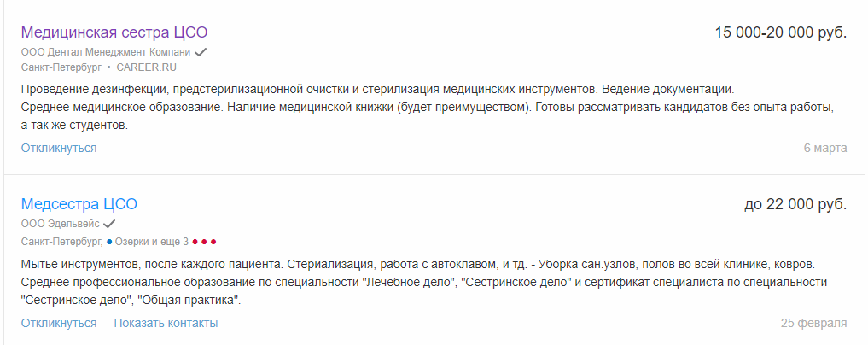Respond to the Медицинская сестра ЦСО vacancy via Откликнуться
This screenshot has width=868, height=345.
(x=59, y=148)
